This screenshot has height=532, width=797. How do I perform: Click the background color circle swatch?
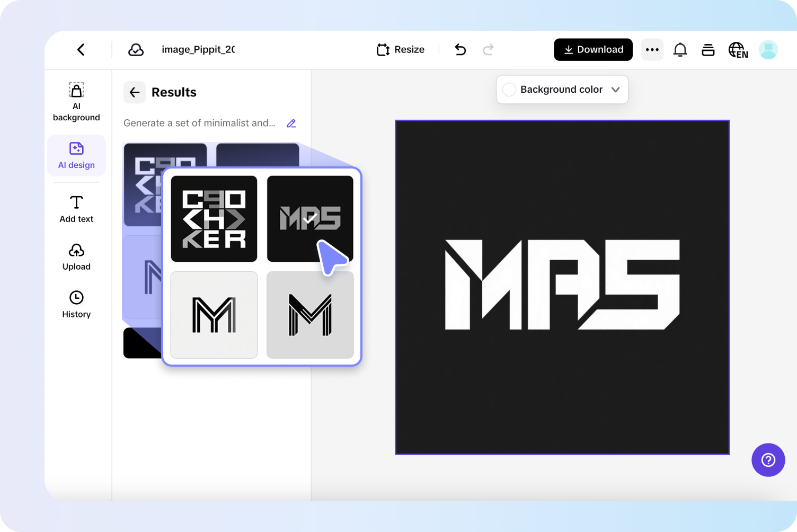[x=509, y=90]
